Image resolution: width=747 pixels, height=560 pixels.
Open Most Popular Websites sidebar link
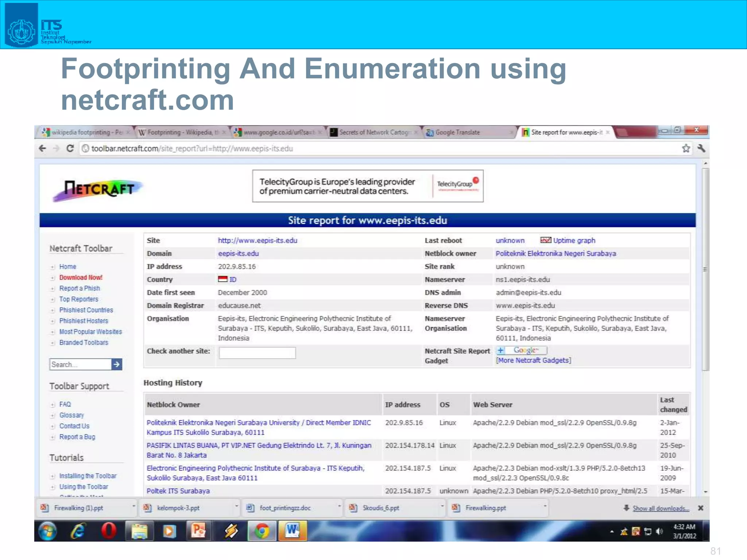(x=90, y=332)
